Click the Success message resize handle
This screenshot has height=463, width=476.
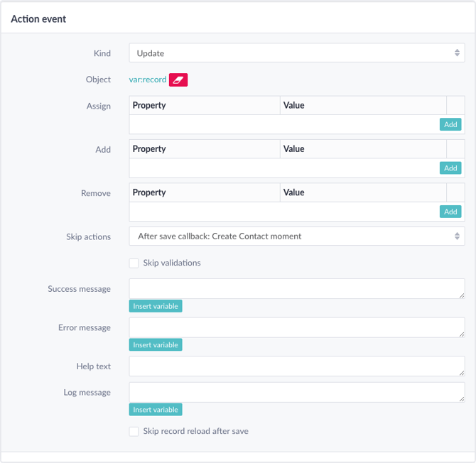click(x=461, y=295)
